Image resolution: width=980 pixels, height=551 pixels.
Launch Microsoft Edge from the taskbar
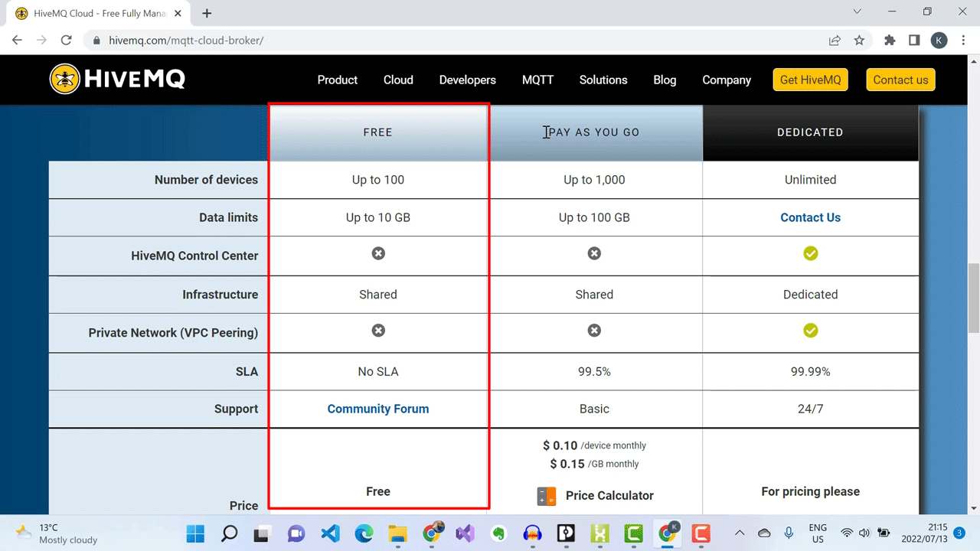(364, 533)
